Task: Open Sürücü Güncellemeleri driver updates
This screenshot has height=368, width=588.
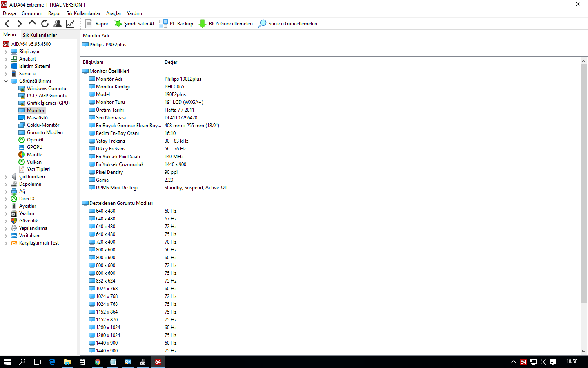Action: [287, 24]
